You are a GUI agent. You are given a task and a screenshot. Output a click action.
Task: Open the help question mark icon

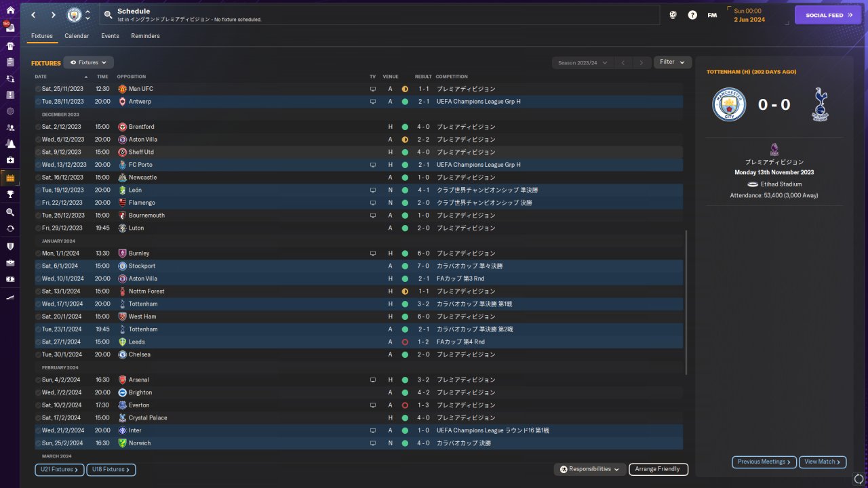point(692,15)
